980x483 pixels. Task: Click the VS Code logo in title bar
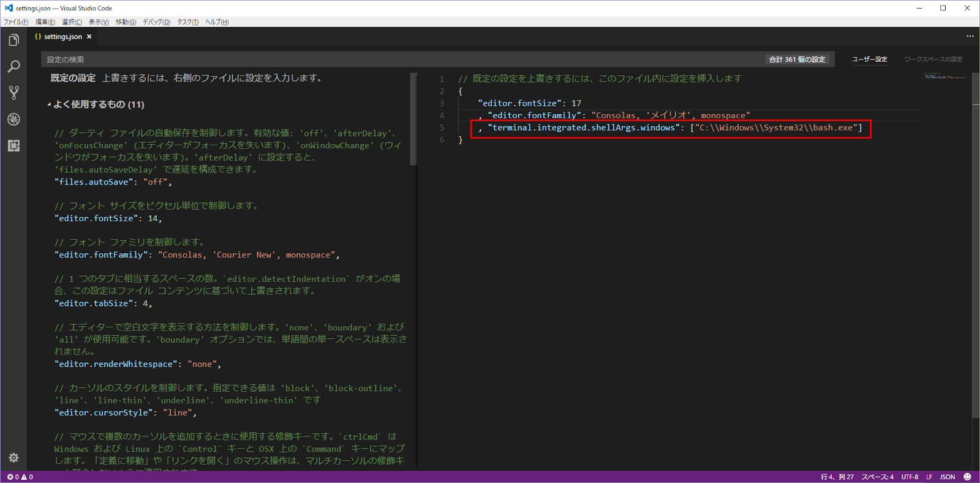click(x=8, y=8)
